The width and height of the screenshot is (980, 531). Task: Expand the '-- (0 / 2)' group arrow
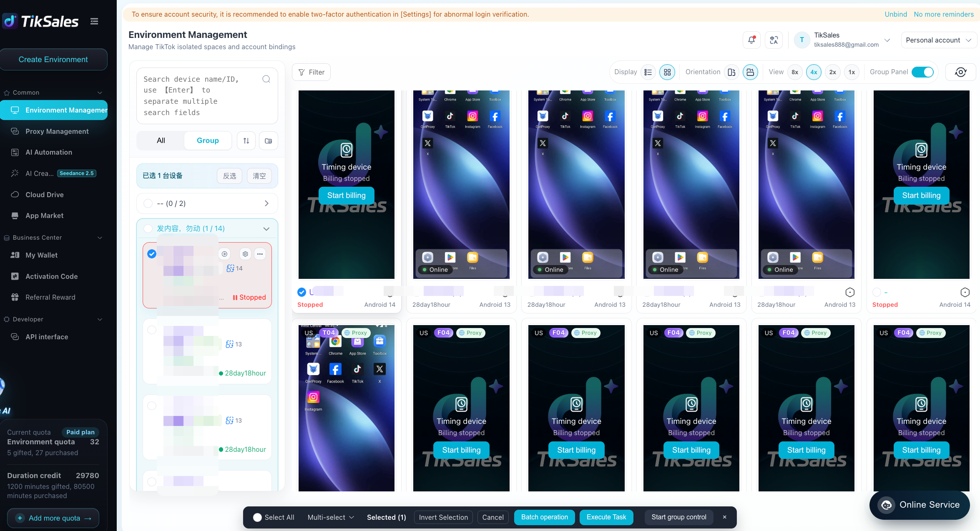(266, 203)
